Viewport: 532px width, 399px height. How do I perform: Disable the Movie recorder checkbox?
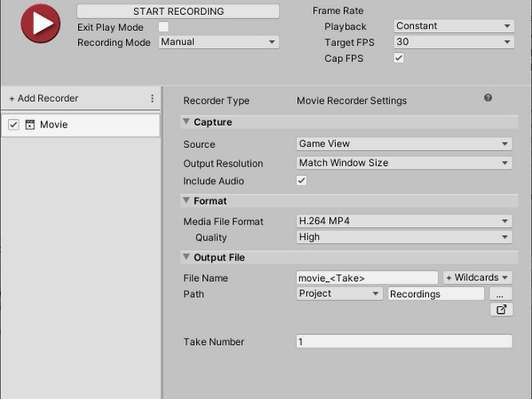coord(13,124)
